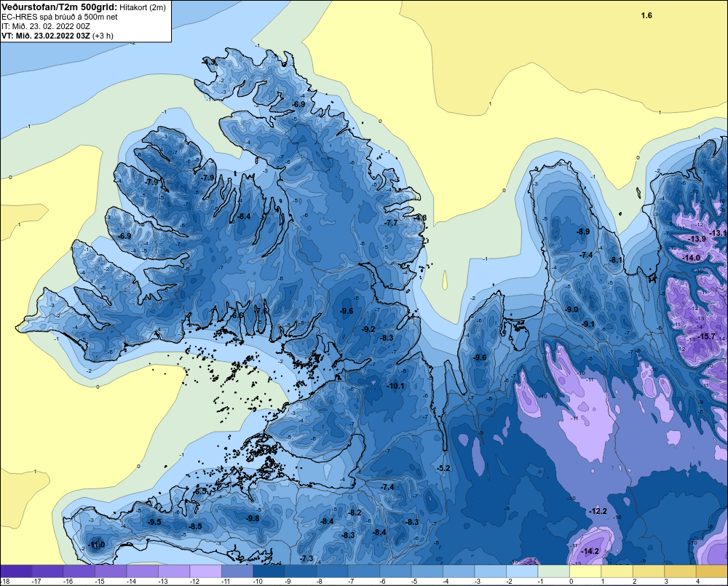728x586 pixels.
Task: Select the IT: Mið. 23. 02. 2022 00Z line
Action: (x=45, y=26)
